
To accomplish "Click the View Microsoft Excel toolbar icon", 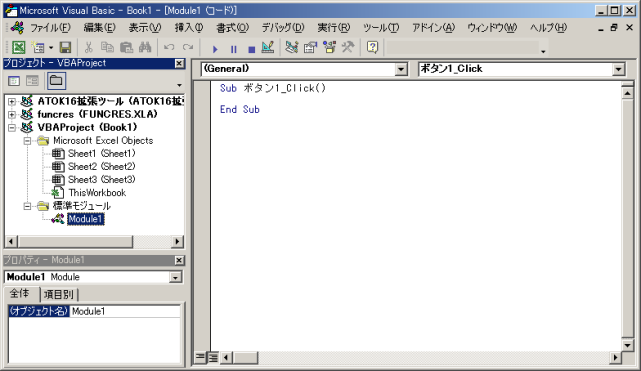I will pyautogui.click(x=18, y=48).
